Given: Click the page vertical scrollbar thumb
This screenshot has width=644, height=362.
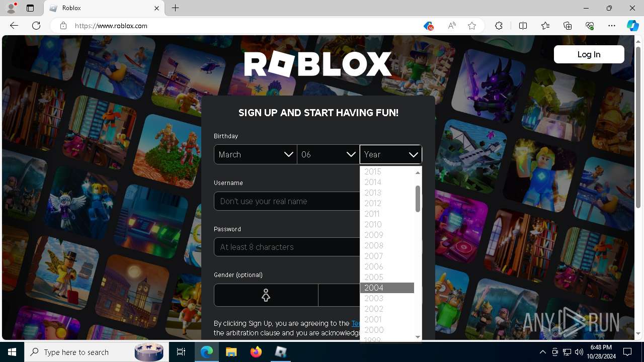Looking at the screenshot, I should coord(638,127).
